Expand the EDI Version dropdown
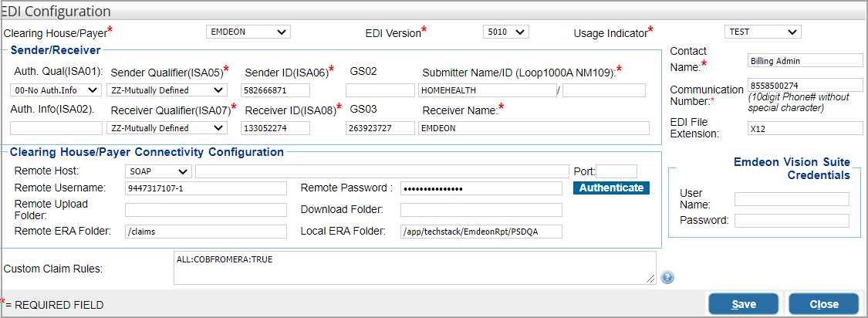The image size is (868, 318). tap(505, 32)
